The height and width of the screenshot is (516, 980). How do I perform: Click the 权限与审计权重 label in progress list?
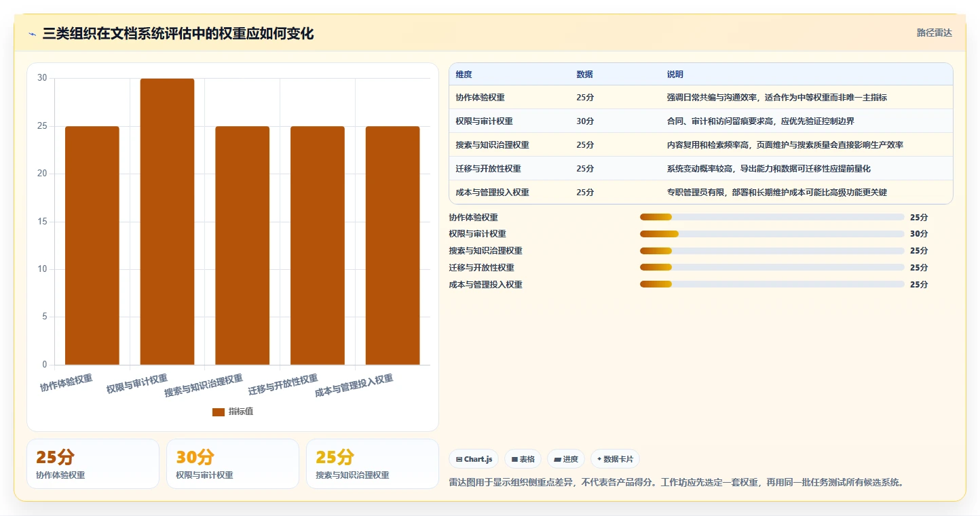point(478,234)
